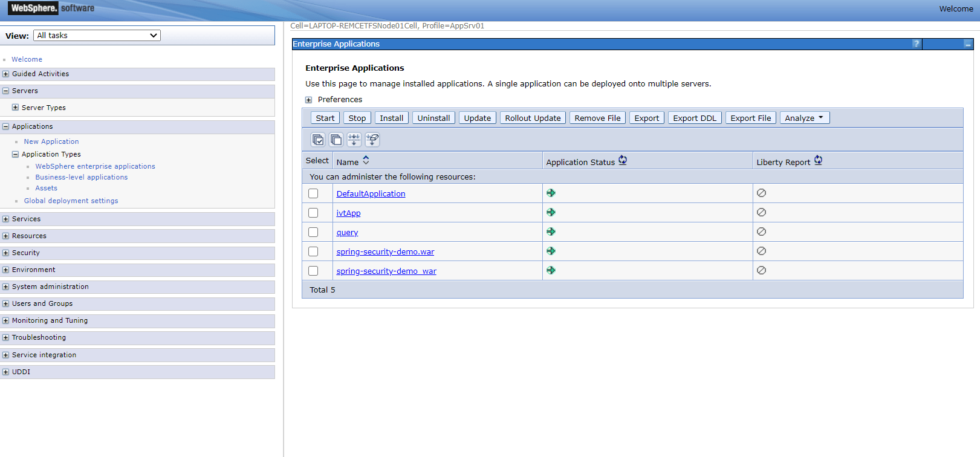
Task: Click the Stop button
Action: coord(357,118)
